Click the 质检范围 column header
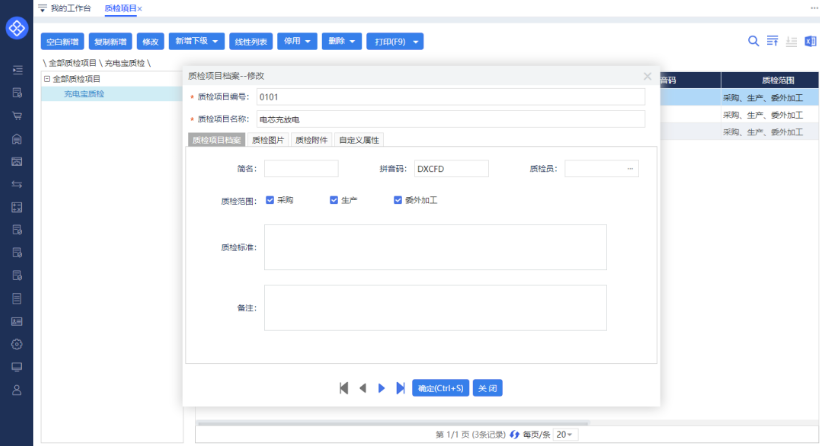The height and width of the screenshot is (446, 820). click(777, 80)
